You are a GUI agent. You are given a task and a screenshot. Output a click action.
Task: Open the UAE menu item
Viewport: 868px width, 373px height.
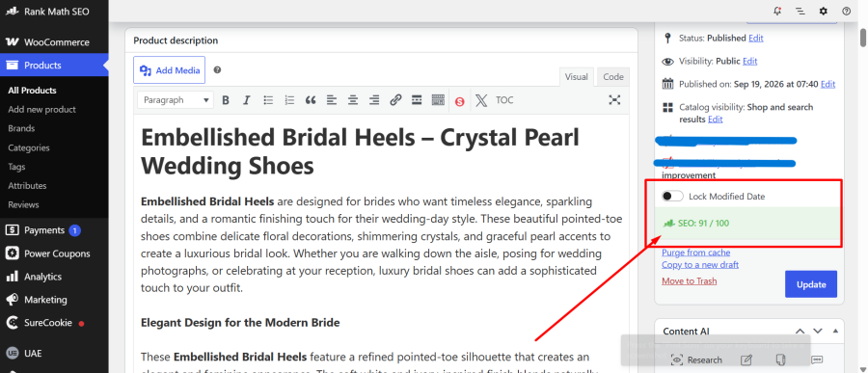54,353
